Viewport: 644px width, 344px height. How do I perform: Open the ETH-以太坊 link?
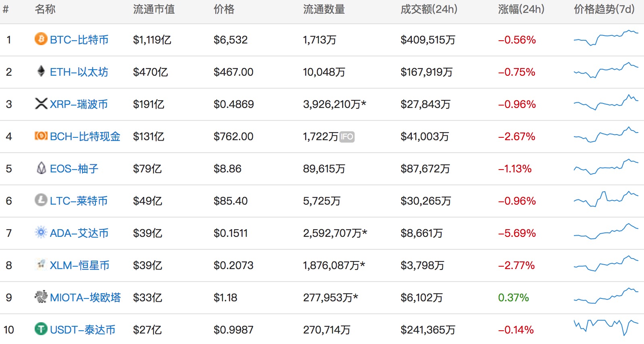click(79, 72)
